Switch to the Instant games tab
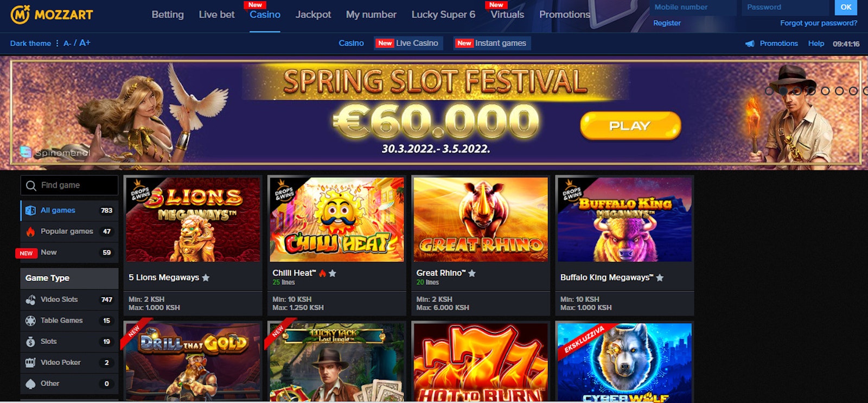The image size is (868, 403). click(x=492, y=43)
